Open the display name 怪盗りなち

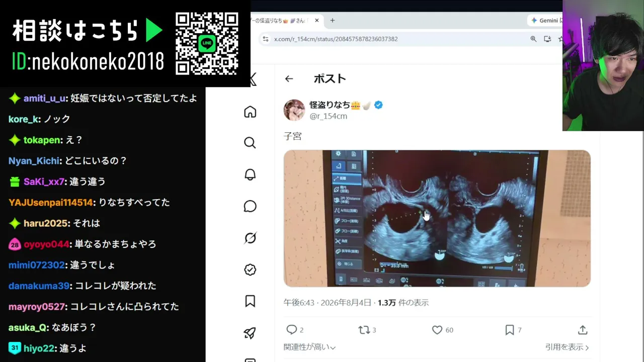coord(330,105)
